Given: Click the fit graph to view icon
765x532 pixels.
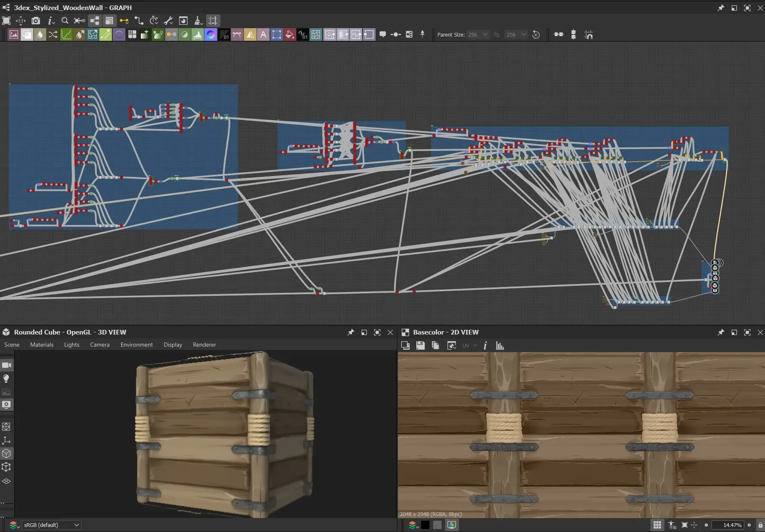Looking at the screenshot, I should tap(6, 21).
